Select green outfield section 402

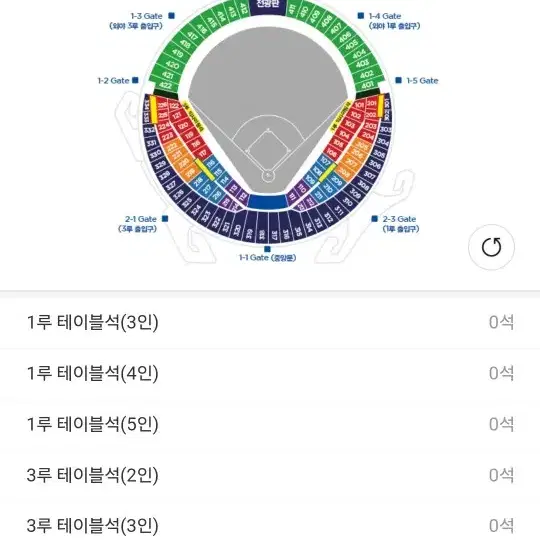[x=366, y=74]
